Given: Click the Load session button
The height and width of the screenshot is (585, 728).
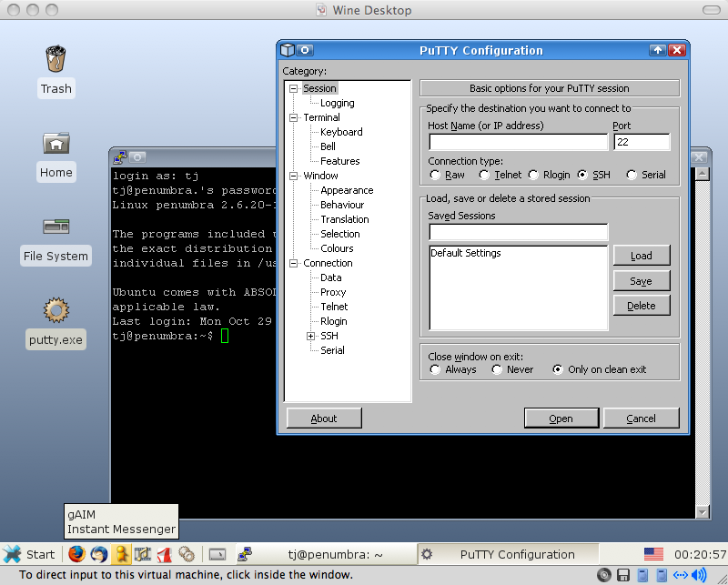Looking at the screenshot, I should click(641, 256).
